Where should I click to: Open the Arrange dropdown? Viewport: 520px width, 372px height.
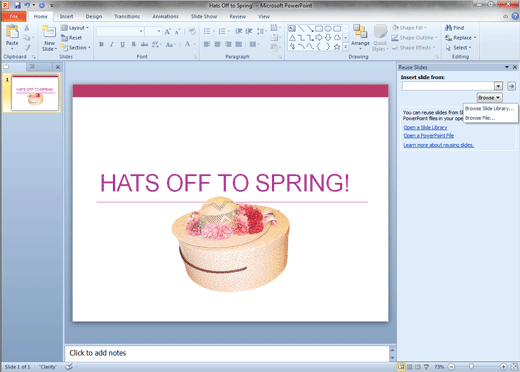[360, 38]
